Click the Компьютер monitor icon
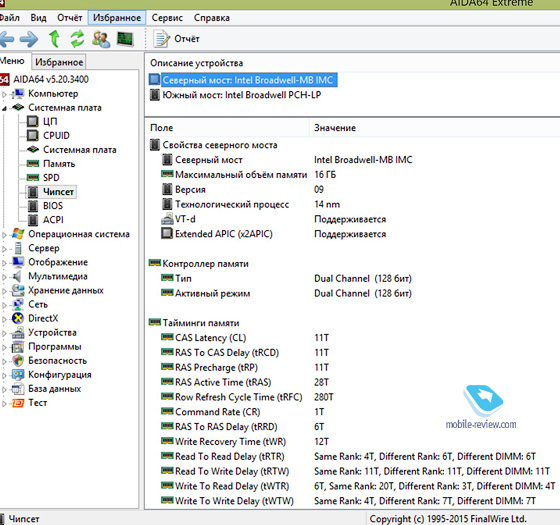 (x=18, y=94)
